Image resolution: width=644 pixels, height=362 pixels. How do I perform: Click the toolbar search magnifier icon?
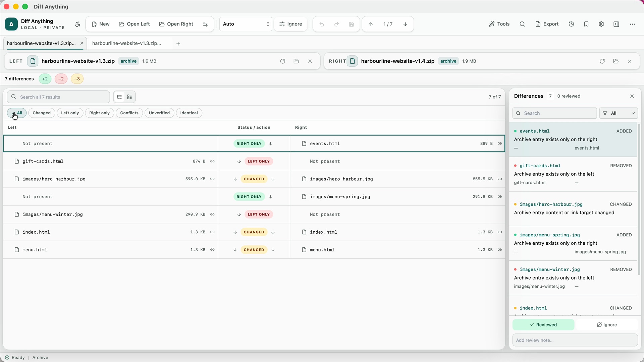coord(522,24)
